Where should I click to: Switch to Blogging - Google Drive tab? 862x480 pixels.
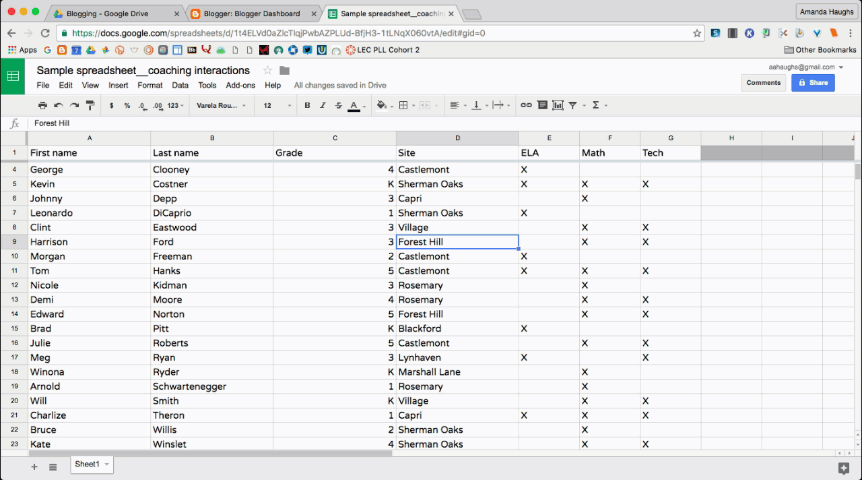click(x=113, y=13)
